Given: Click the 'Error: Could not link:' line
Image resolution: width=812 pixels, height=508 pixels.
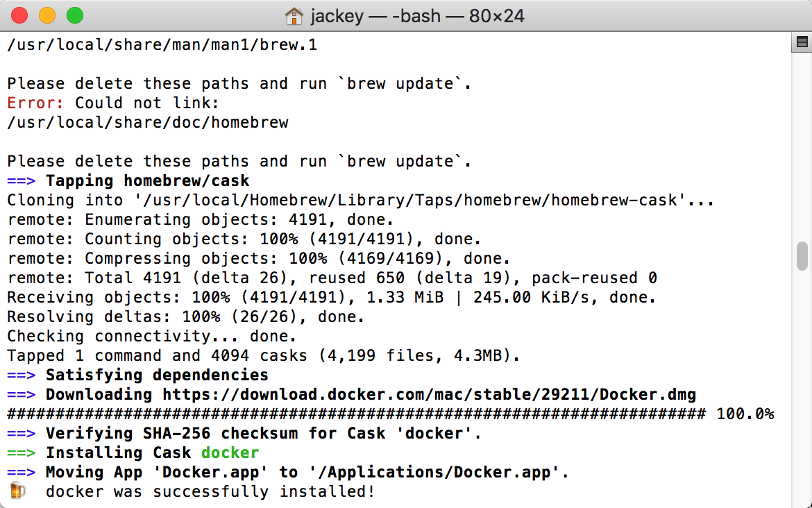Looking at the screenshot, I should point(113,103).
